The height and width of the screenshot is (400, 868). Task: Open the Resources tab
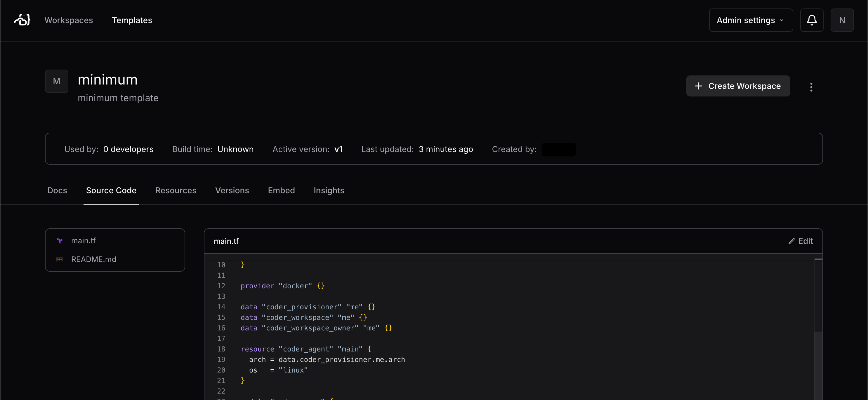pos(176,191)
